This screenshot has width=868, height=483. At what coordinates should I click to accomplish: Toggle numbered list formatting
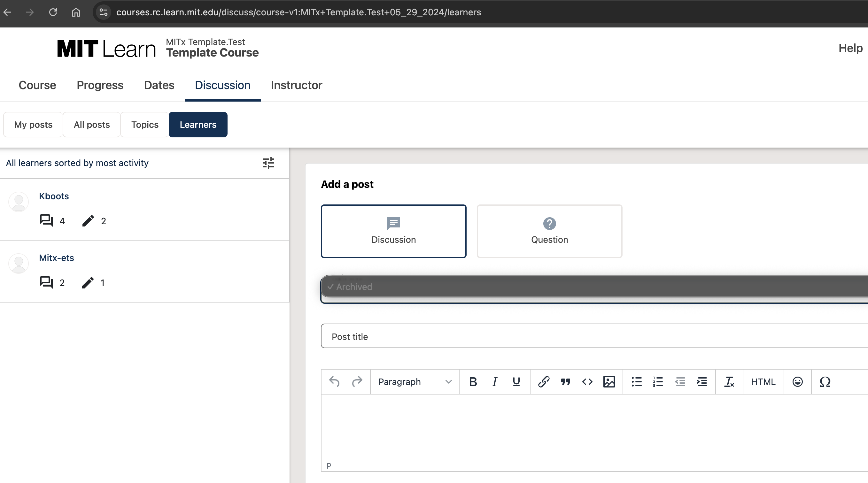pos(658,382)
